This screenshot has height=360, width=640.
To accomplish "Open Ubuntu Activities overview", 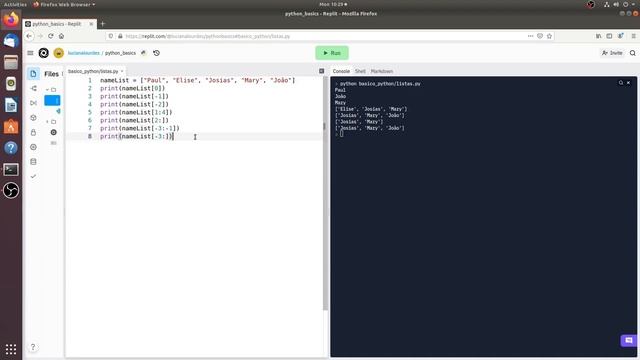I will point(15,4).
